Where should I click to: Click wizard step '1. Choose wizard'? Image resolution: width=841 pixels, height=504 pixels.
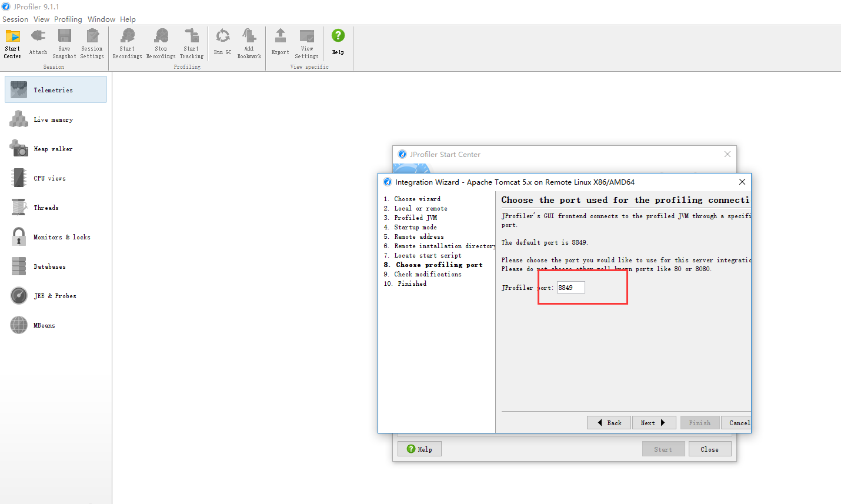(412, 199)
